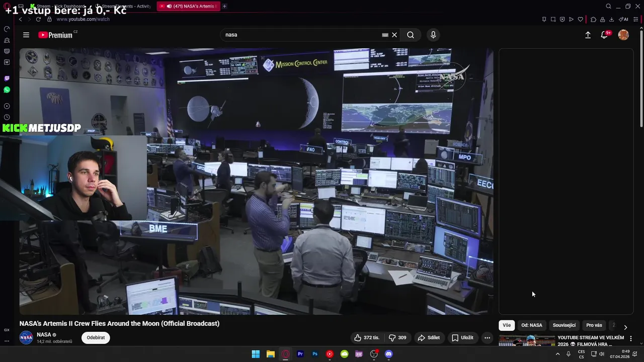This screenshot has height=362, width=644.
Task: Switch the CES CS keyboard language indicator
Action: click(x=581, y=354)
